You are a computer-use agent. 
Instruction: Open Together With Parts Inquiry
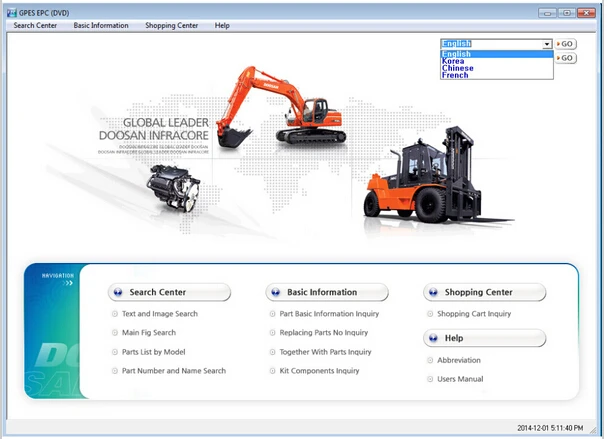pyautogui.click(x=326, y=352)
